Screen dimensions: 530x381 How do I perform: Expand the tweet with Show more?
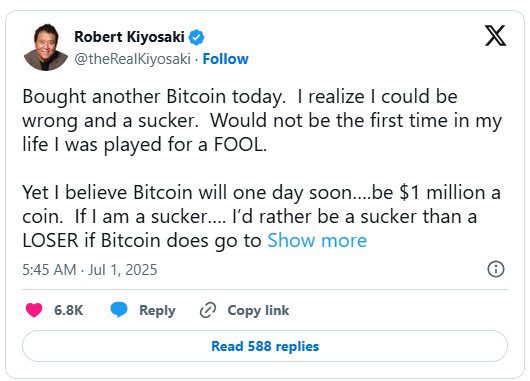pyautogui.click(x=317, y=241)
